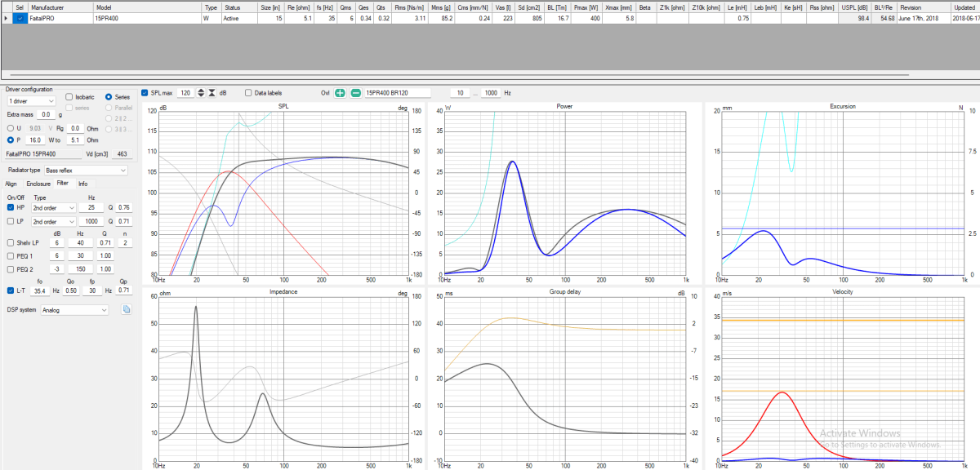Edit PEQ 2 gain -3 dB field
The height and width of the screenshot is (470, 980).
click(x=57, y=268)
